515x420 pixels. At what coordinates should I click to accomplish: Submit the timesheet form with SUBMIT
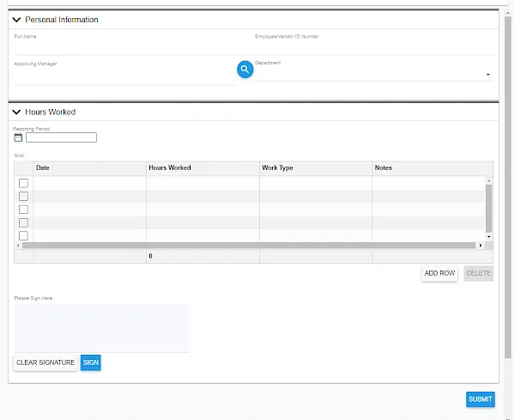480,399
